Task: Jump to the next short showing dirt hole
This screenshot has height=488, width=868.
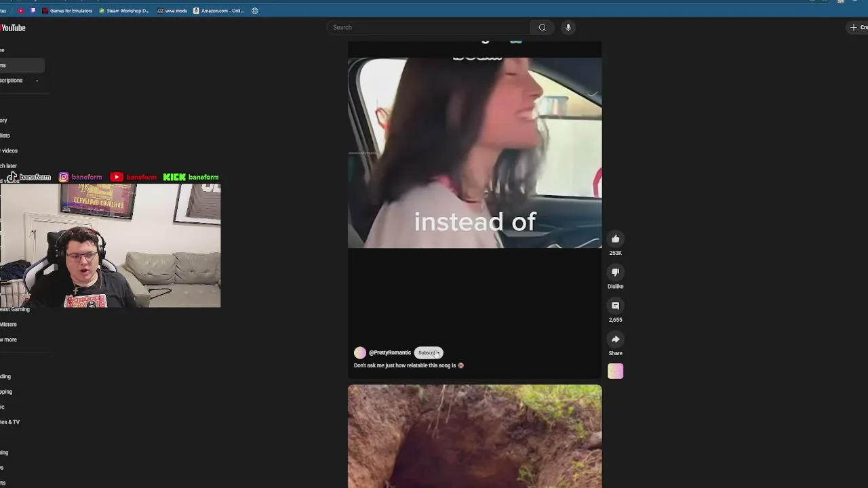Action: (x=475, y=436)
